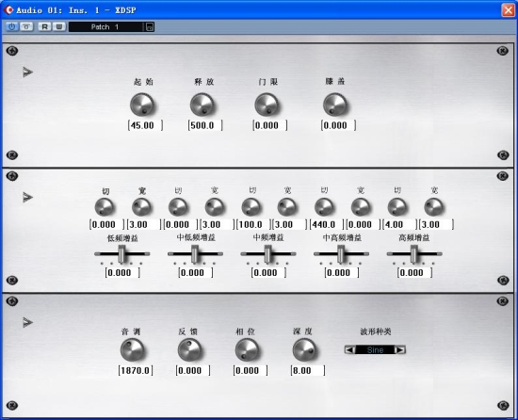The image size is (518, 420).
Task: Select previous waveform with left arrow
Action: coord(349,349)
